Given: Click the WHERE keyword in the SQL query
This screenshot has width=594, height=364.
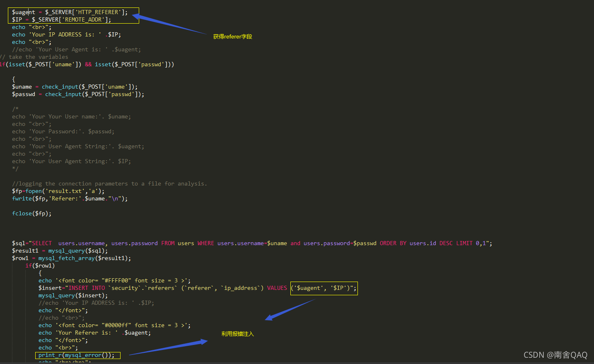Looking at the screenshot, I should [x=206, y=243].
